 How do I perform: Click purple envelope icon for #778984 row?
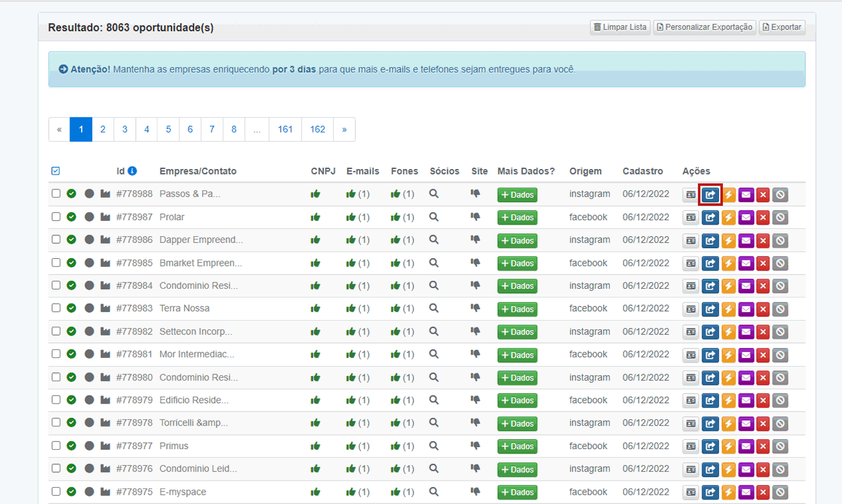tap(746, 286)
